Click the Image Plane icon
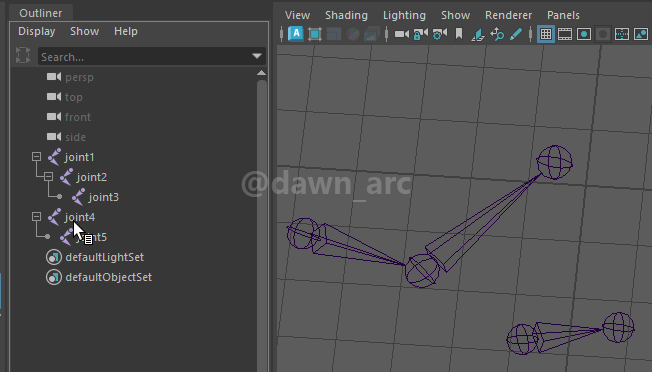This screenshot has width=652, height=372. 477,34
